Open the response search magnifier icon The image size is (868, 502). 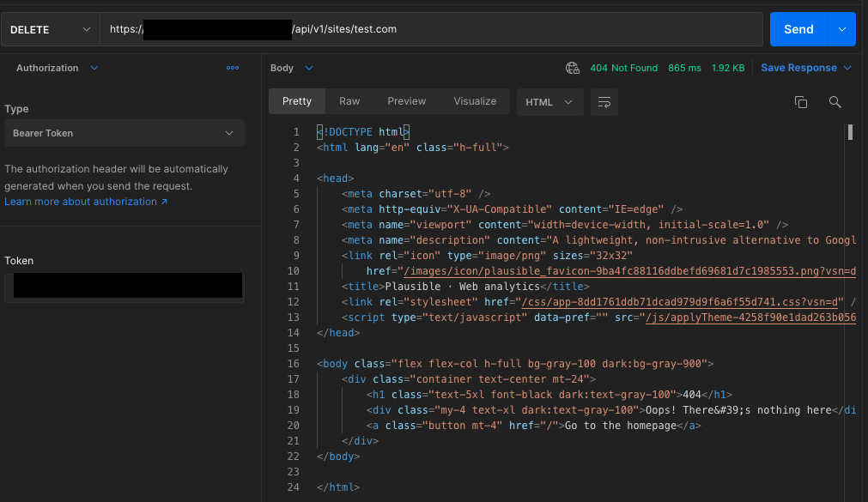pyautogui.click(x=835, y=102)
